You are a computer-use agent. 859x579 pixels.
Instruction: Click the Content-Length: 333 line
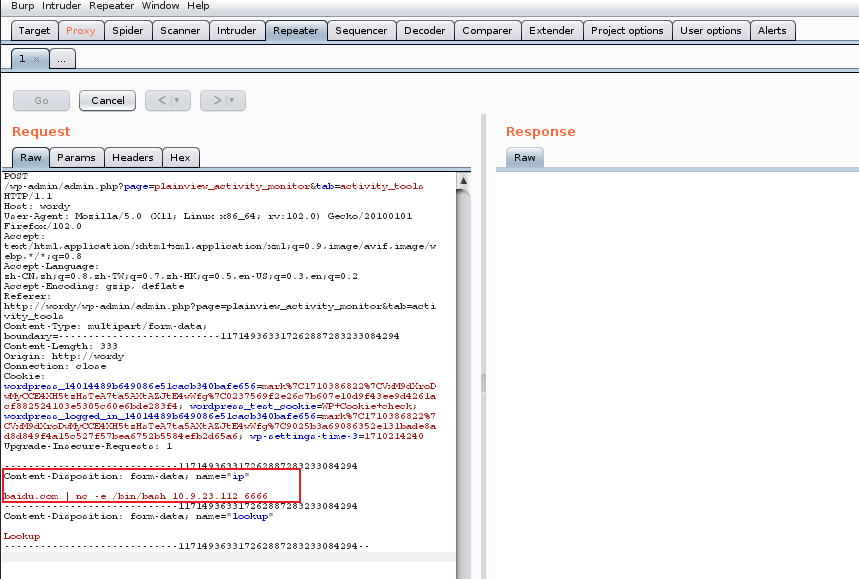pos(61,346)
